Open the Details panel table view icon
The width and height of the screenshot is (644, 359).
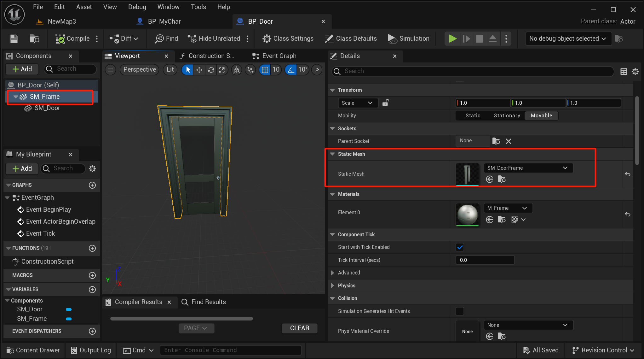pyautogui.click(x=624, y=72)
